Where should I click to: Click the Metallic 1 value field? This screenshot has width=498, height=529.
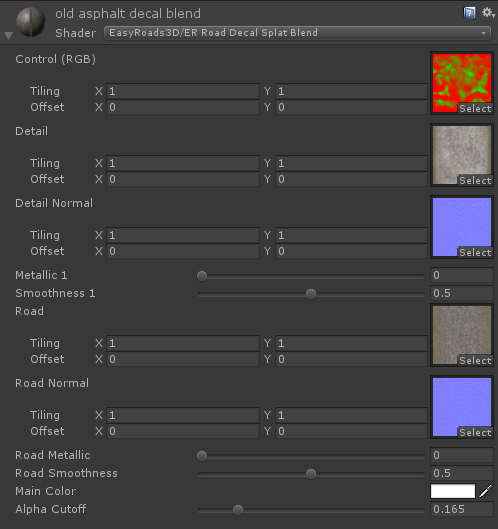(462, 275)
